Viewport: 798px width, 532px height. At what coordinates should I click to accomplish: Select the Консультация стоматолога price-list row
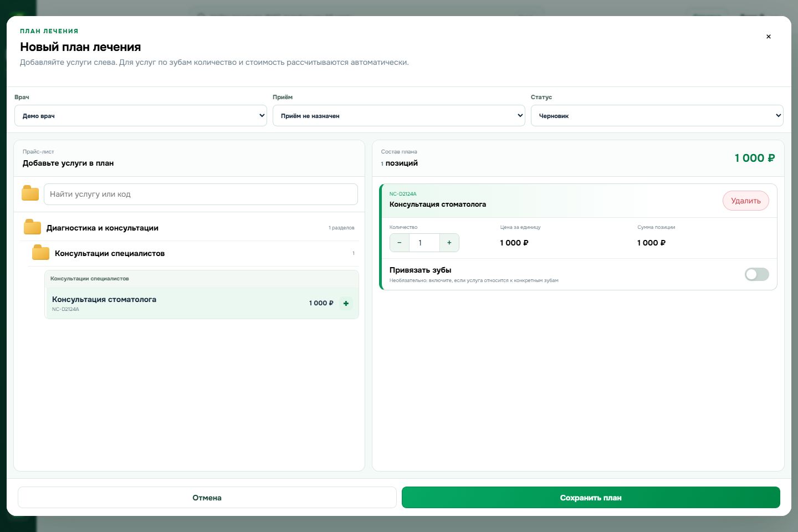point(202,303)
